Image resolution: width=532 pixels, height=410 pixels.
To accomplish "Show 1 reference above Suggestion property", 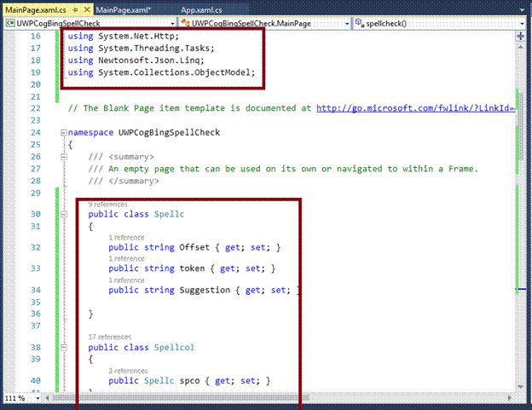I will coord(126,280).
